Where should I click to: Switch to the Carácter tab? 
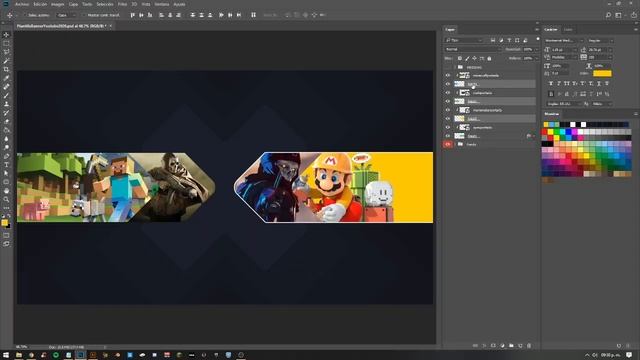coord(551,29)
